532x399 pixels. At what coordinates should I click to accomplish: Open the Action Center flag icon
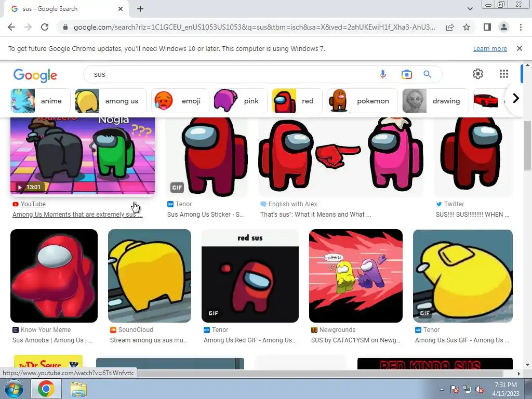click(454, 389)
